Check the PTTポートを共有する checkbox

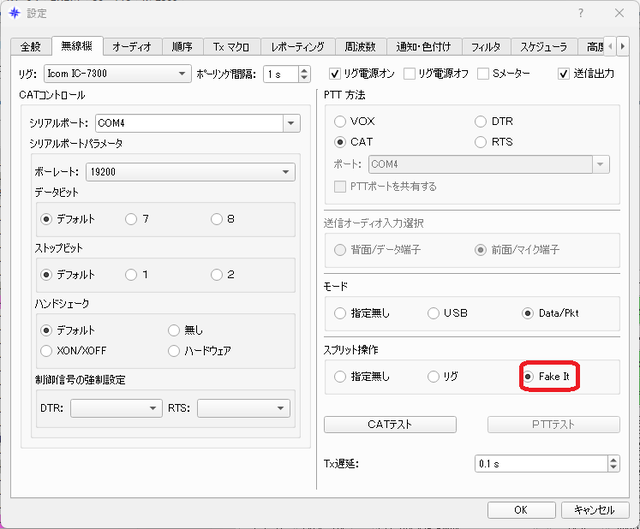point(340,187)
